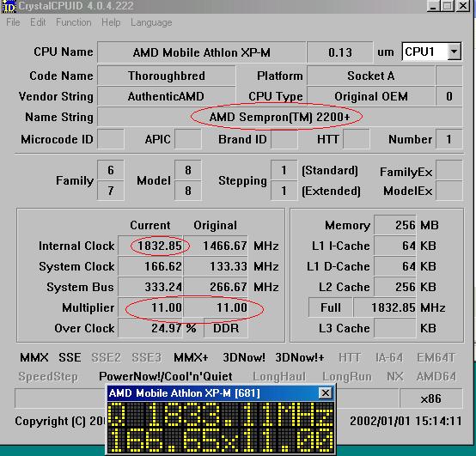Screen dimensions: 476x456
Task: Click the CrystalCPUID app icon in title bar
Action: [x=9, y=6]
